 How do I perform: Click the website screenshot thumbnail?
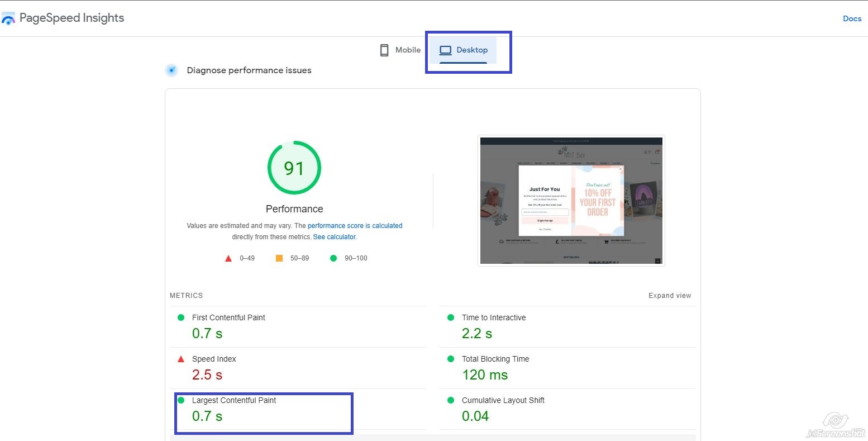571,200
